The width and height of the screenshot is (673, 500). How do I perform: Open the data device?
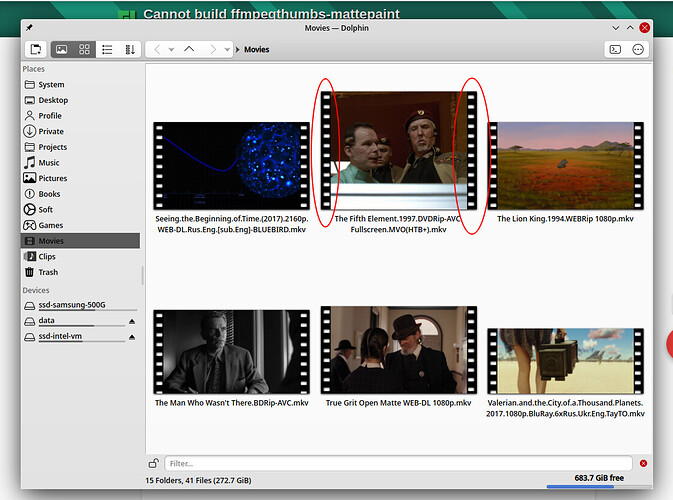(73, 321)
